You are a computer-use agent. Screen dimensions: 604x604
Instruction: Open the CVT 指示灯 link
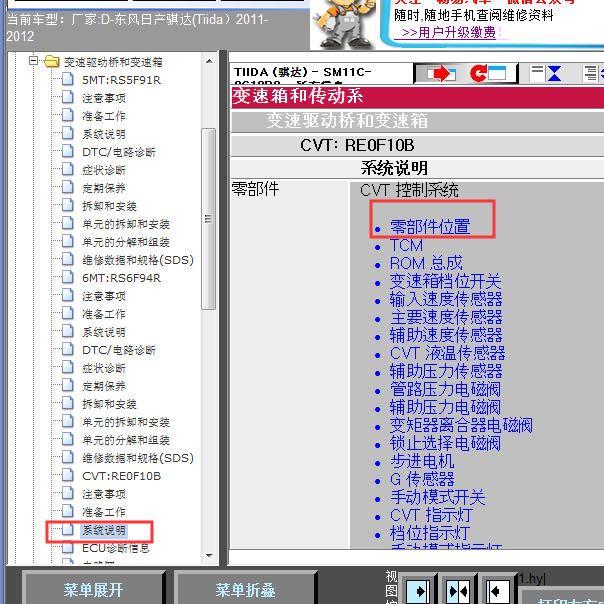431,515
